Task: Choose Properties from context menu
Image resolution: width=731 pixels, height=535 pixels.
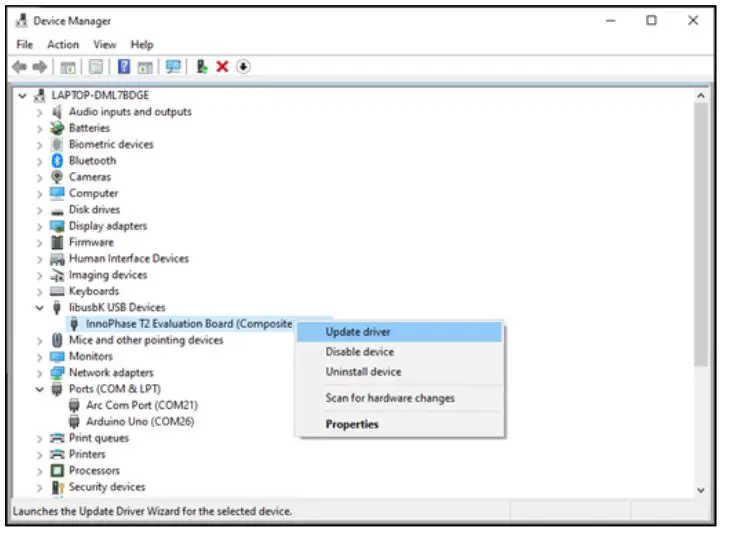Action: 400,425
